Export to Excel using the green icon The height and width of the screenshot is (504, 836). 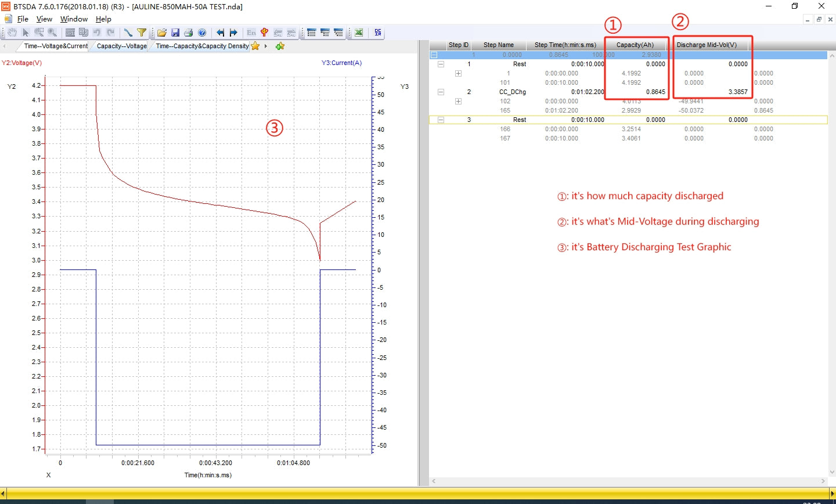(x=359, y=33)
